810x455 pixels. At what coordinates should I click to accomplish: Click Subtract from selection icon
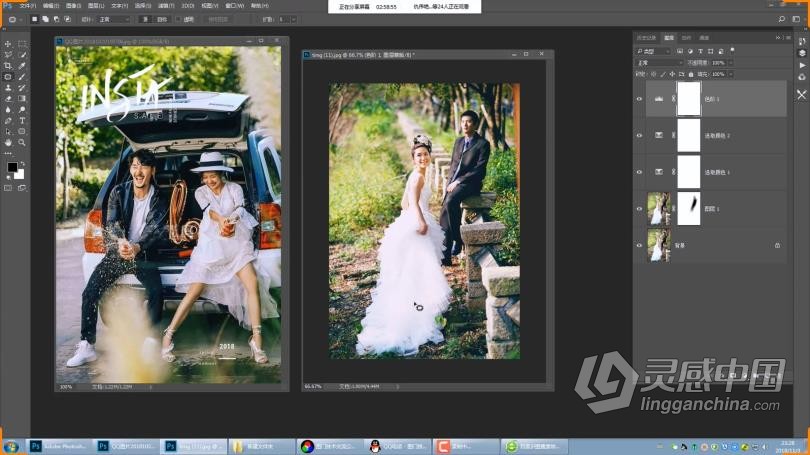click(56, 19)
